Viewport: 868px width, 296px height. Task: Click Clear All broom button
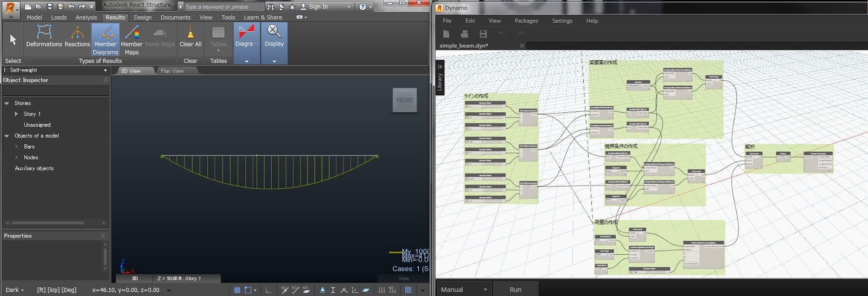coord(190,37)
